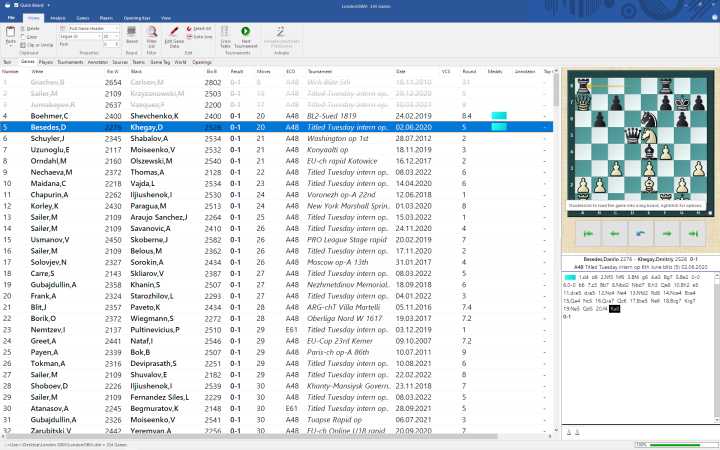Click the small icon at top-right ribbon corner
Screen dimensions: 720x450
[x=714, y=17]
